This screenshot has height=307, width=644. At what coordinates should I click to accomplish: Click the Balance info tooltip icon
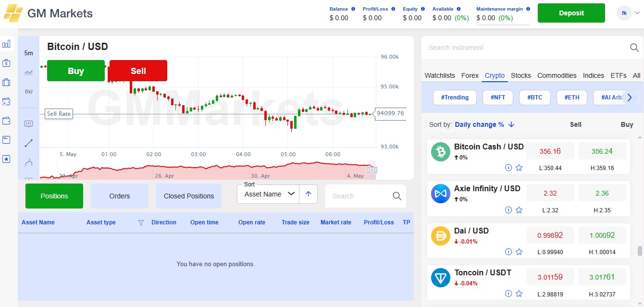point(353,9)
